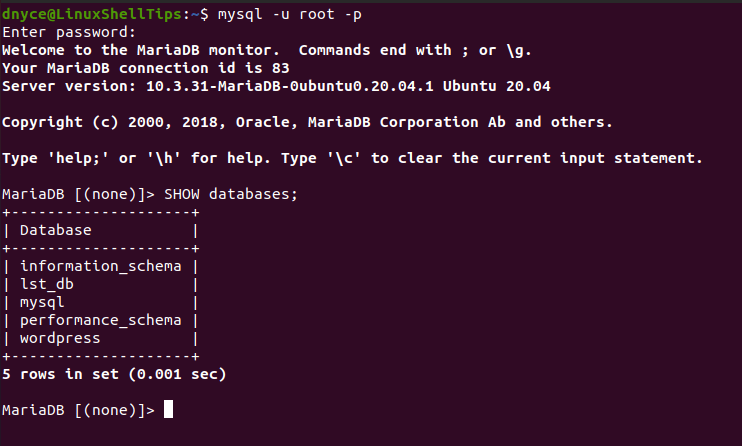Click the 5 rows in set result line
This screenshot has height=446, width=742.
[114, 375]
